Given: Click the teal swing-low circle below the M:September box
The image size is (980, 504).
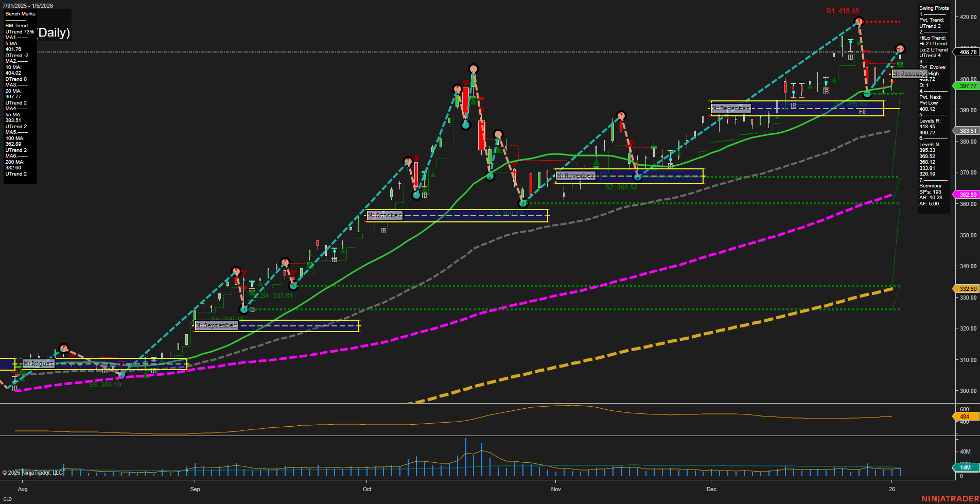Looking at the screenshot, I should pyautogui.click(x=244, y=309).
